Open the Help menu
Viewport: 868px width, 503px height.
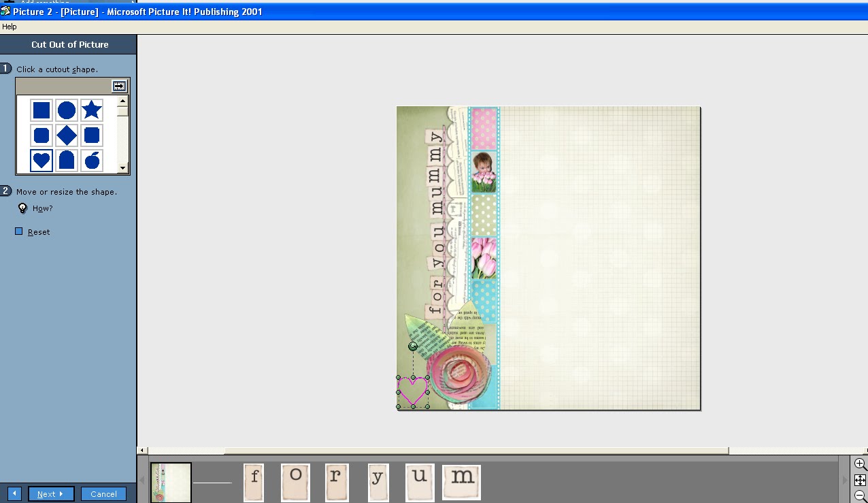tap(10, 27)
